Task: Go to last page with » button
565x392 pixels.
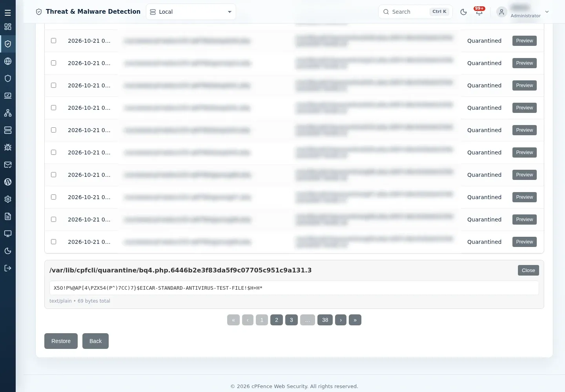Action: 355,320
